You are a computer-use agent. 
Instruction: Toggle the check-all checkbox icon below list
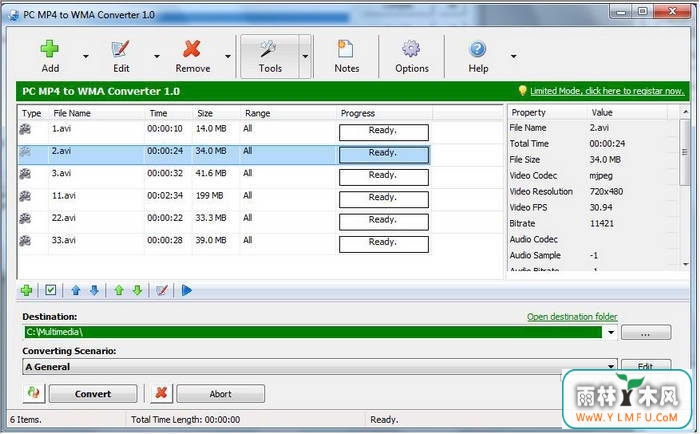click(x=50, y=291)
